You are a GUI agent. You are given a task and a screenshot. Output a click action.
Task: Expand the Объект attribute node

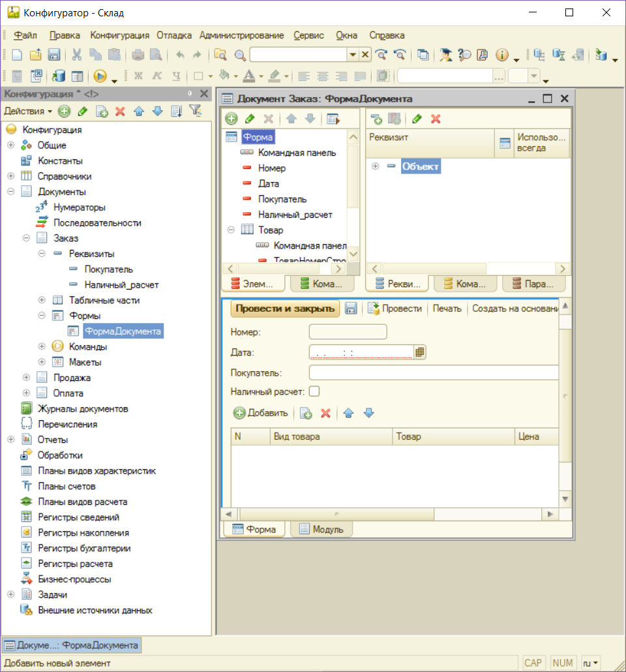click(376, 166)
